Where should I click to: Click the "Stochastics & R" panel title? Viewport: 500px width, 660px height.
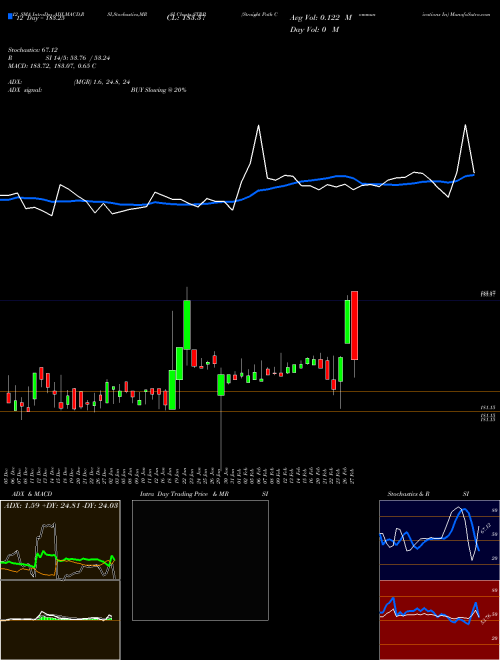point(408,494)
